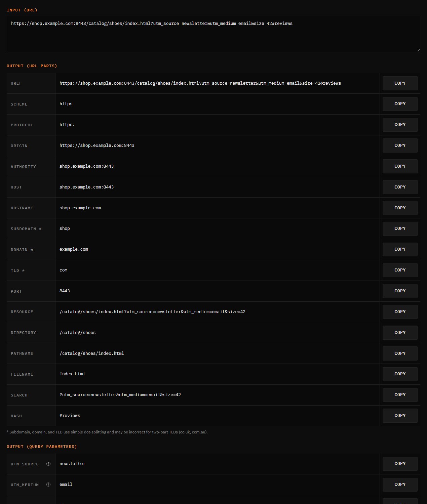Copy the HOSTNAME value
The image size is (427, 504).
pos(400,208)
